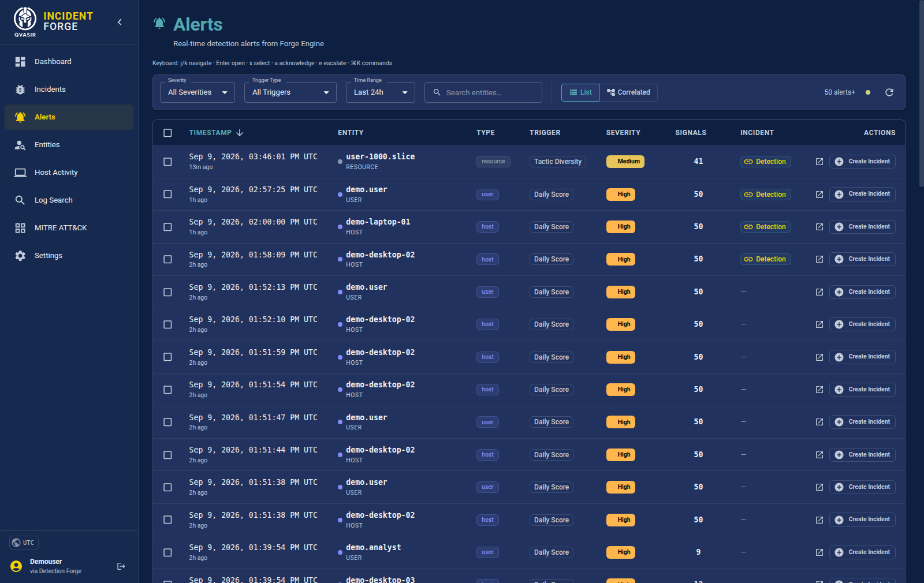The width and height of the screenshot is (924, 583).
Task: Check the demo.analyst alert row
Action: coord(167,552)
